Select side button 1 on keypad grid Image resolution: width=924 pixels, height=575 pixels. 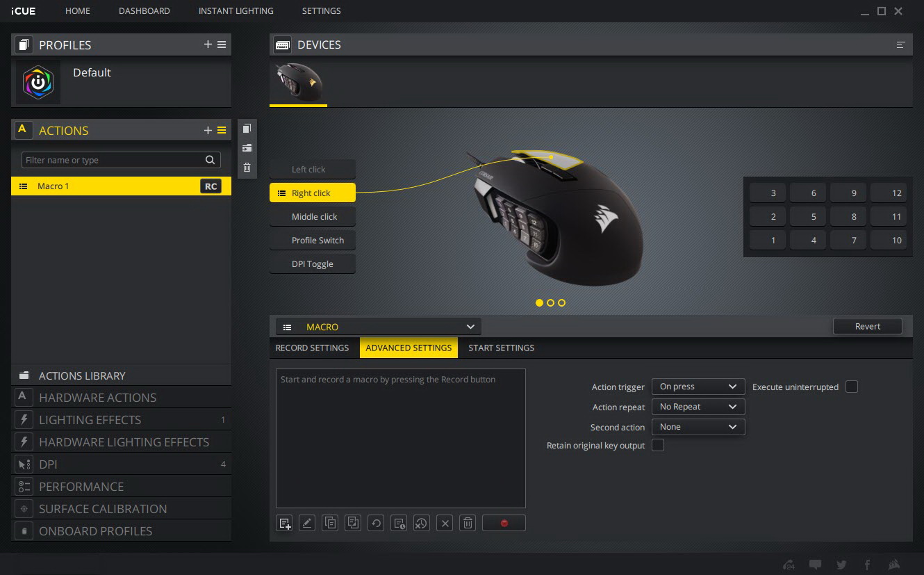[x=768, y=241]
